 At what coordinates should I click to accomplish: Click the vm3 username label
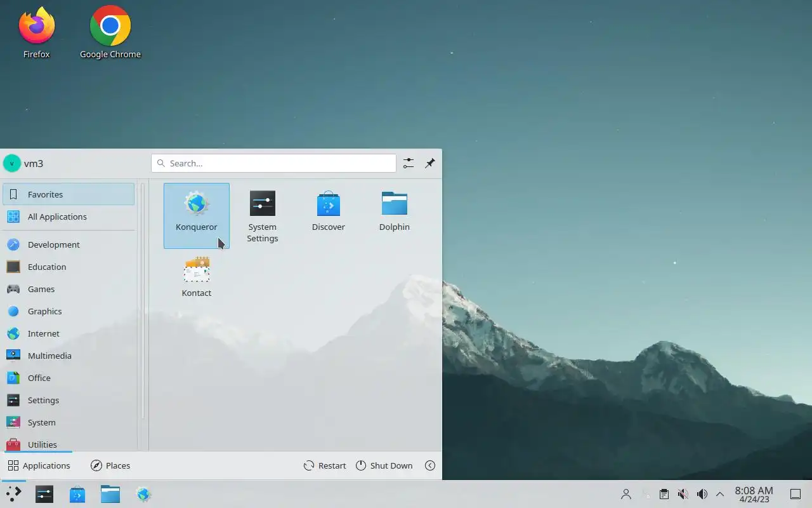click(34, 163)
